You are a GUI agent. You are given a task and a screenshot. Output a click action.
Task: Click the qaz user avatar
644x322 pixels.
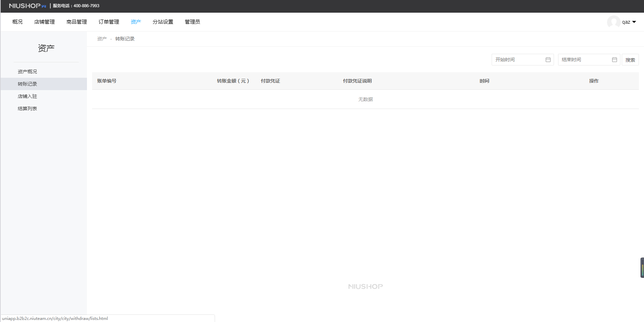click(x=614, y=22)
